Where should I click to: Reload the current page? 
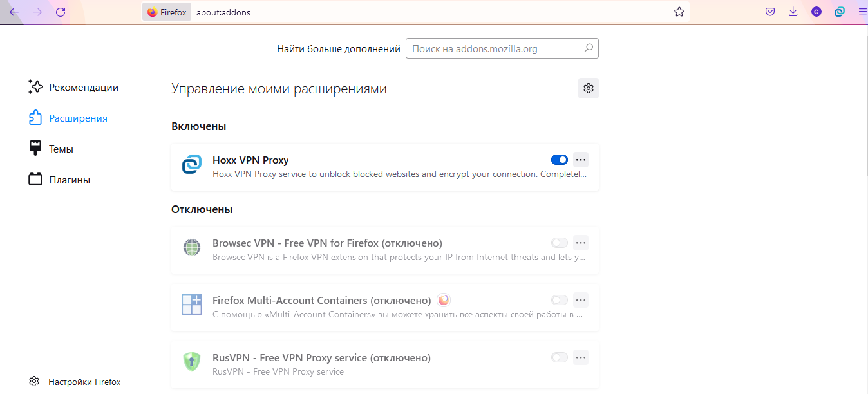point(61,12)
